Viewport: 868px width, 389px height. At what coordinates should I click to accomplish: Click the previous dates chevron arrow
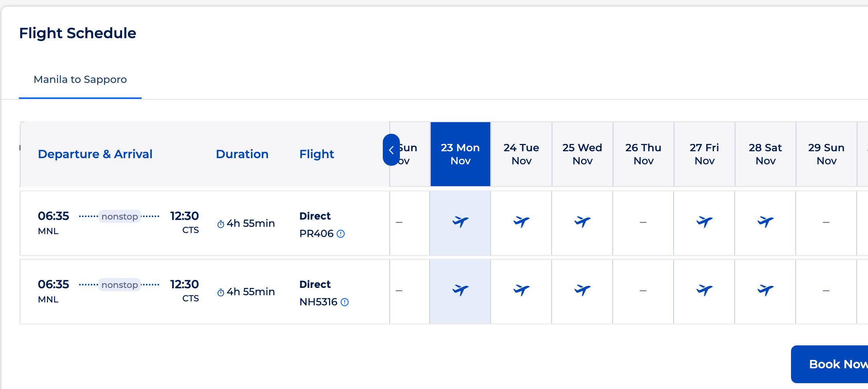click(x=391, y=150)
